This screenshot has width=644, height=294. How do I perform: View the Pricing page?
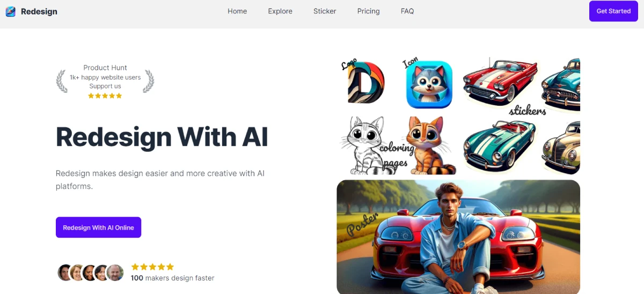click(x=368, y=11)
